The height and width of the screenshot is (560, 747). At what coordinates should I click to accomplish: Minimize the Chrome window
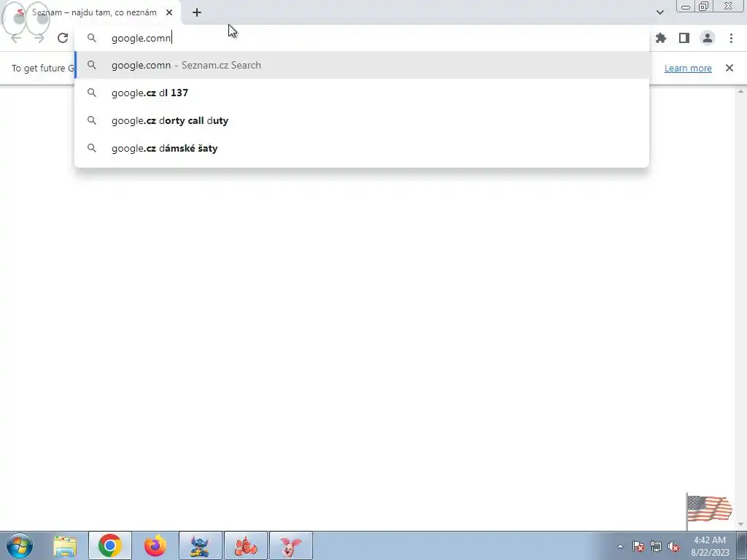pos(686,7)
